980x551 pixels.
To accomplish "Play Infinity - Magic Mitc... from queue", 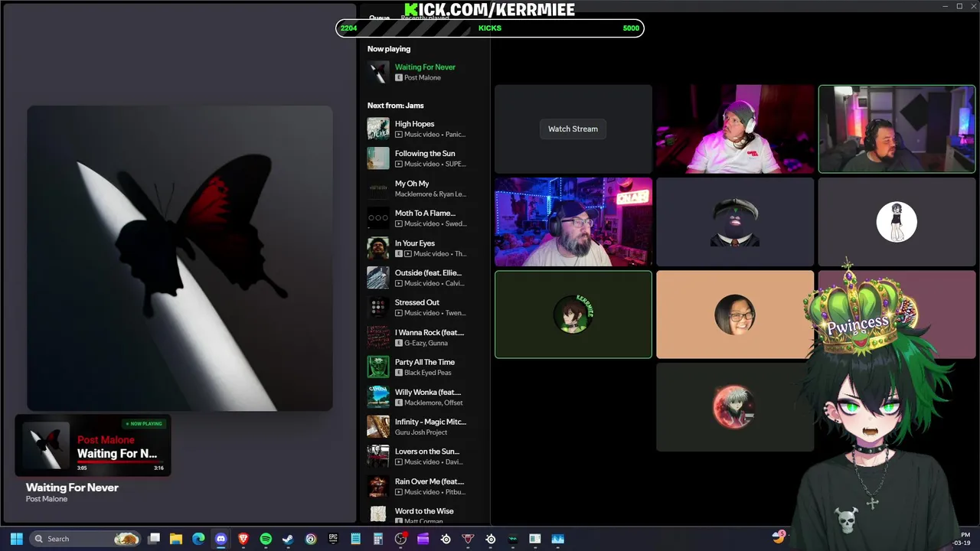I will pos(425,426).
